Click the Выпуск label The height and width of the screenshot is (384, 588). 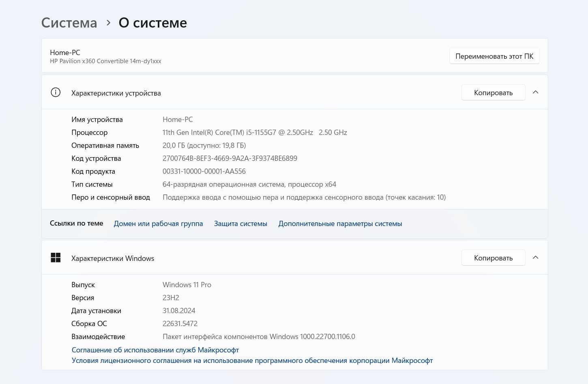(x=83, y=285)
